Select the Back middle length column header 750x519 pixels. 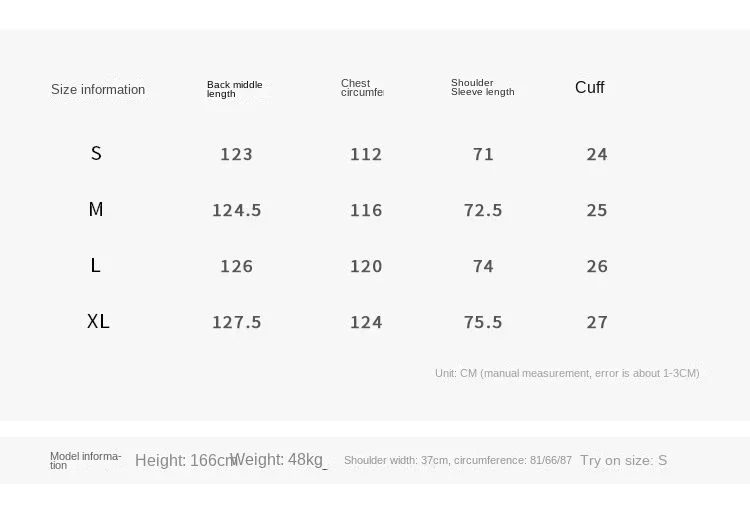coord(234,89)
